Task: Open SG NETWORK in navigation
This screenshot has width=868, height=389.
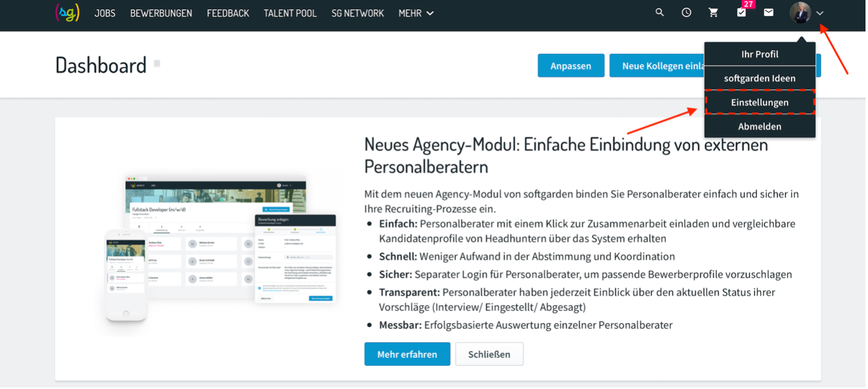Action: click(358, 13)
